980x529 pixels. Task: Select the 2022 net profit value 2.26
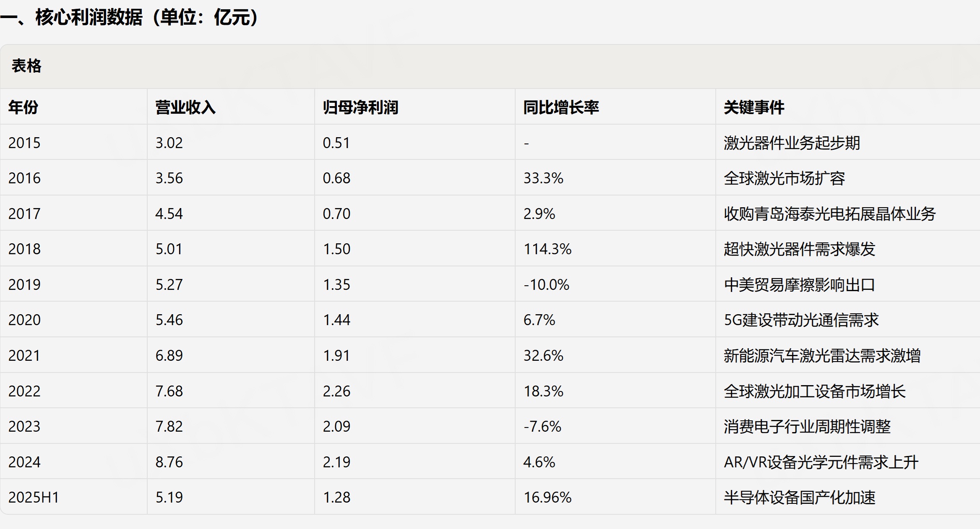point(336,391)
